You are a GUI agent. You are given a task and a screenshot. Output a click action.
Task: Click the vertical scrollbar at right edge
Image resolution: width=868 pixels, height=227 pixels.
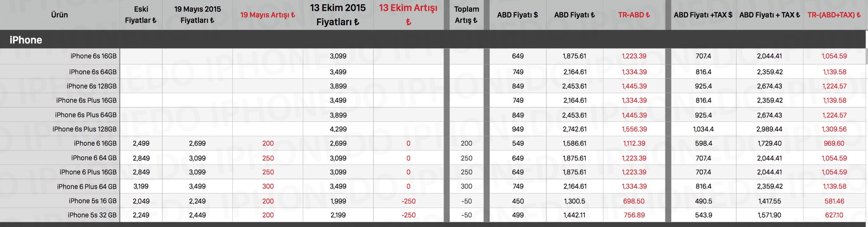point(866,56)
